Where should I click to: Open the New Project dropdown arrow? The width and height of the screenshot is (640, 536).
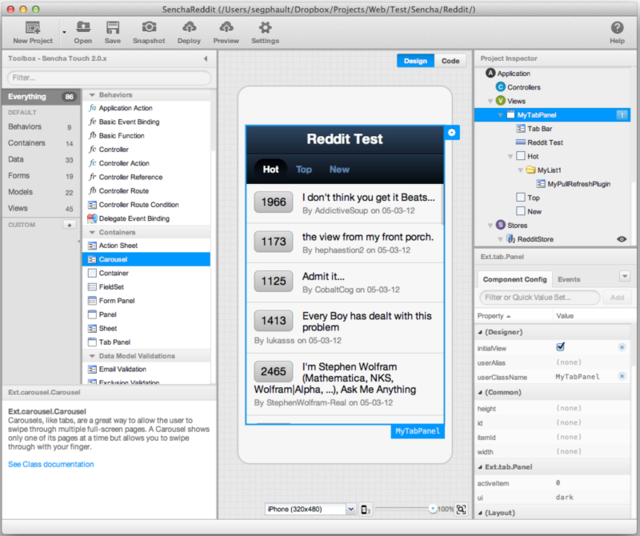(x=64, y=31)
